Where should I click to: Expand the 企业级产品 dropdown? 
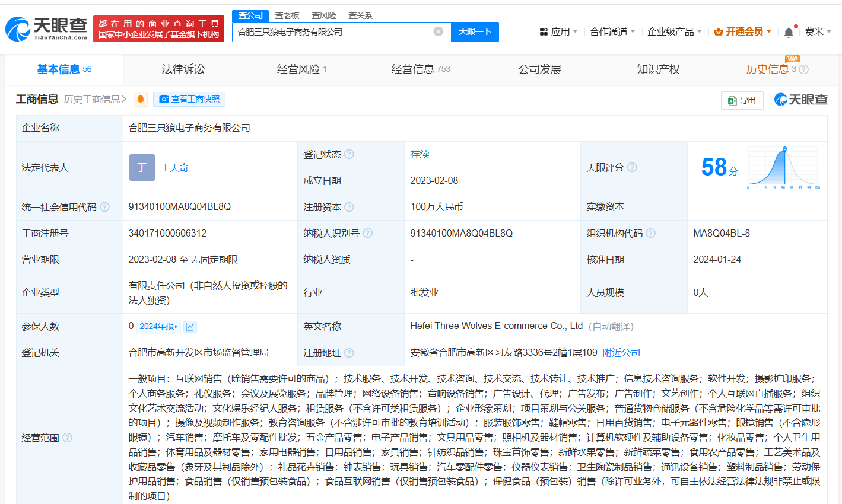pyautogui.click(x=675, y=31)
